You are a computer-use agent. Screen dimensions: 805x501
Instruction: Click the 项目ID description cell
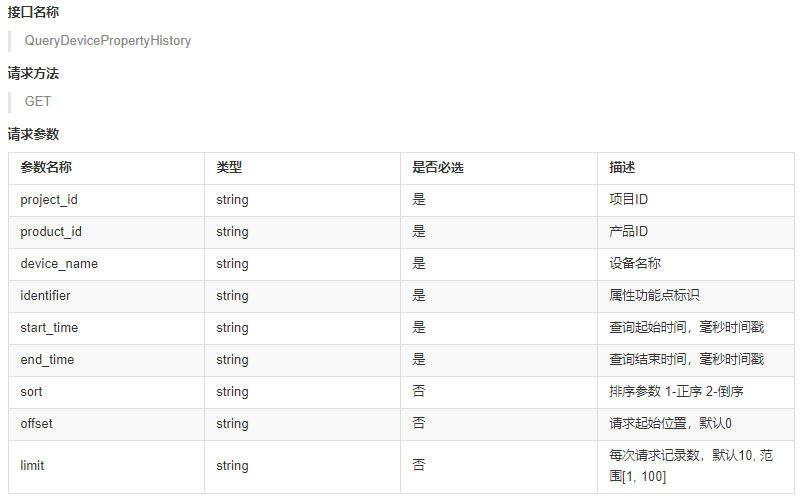pyautogui.click(x=628, y=200)
